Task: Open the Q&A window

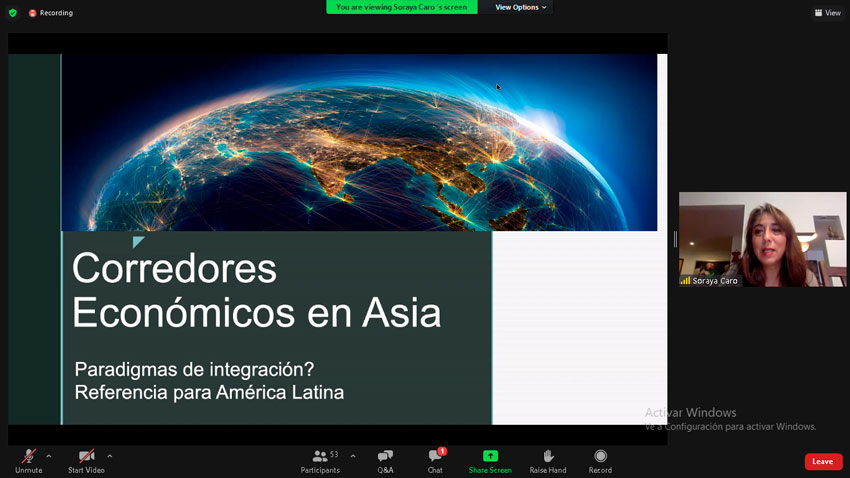Action: [x=385, y=460]
